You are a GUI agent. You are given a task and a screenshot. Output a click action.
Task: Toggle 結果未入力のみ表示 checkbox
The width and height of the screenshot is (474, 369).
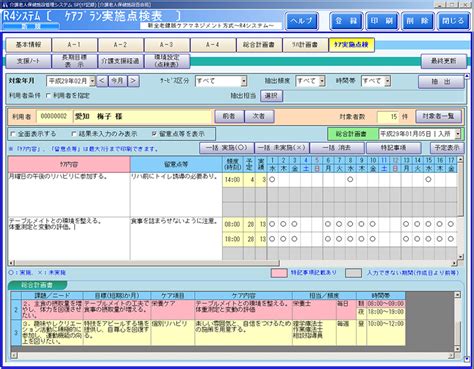[74, 134]
